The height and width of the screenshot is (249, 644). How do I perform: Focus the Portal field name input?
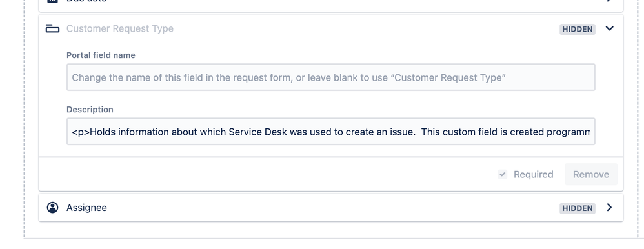[x=330, y=77]
